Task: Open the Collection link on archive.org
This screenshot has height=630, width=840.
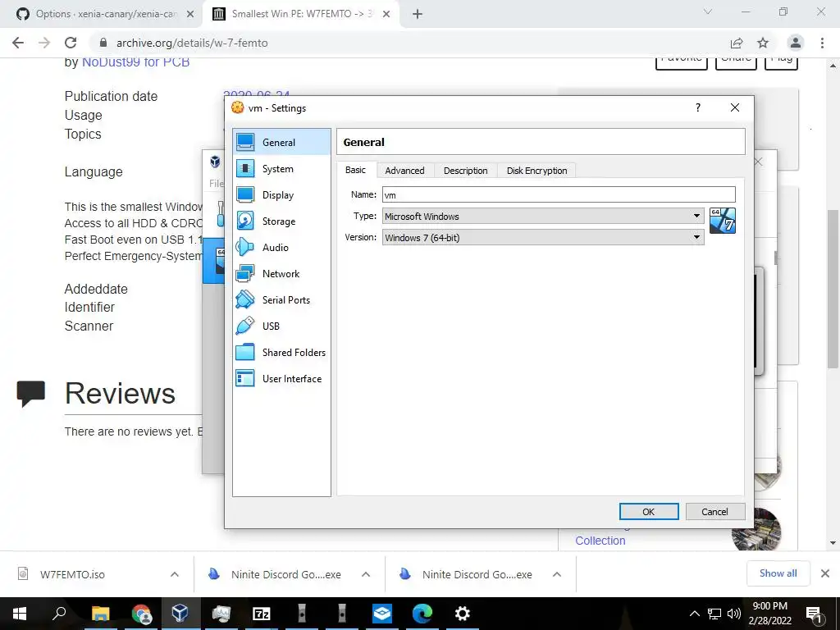Action: tap(600, 541)
